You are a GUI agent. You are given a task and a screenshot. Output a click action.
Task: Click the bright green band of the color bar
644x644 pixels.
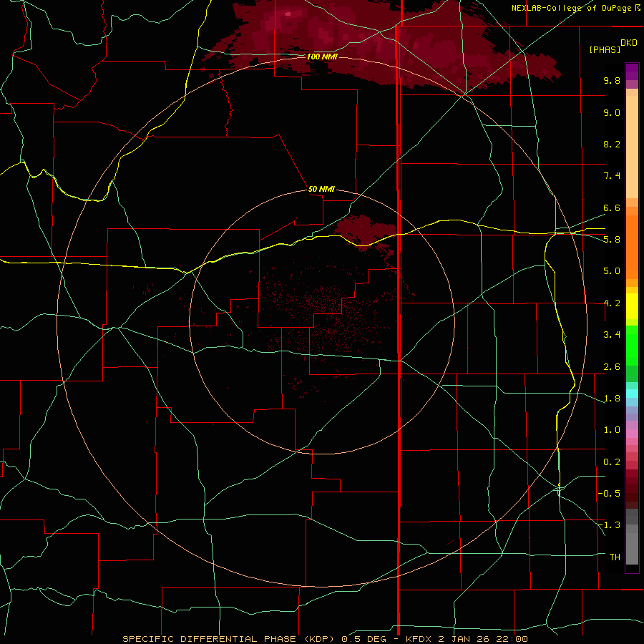(x=632, y=346)
